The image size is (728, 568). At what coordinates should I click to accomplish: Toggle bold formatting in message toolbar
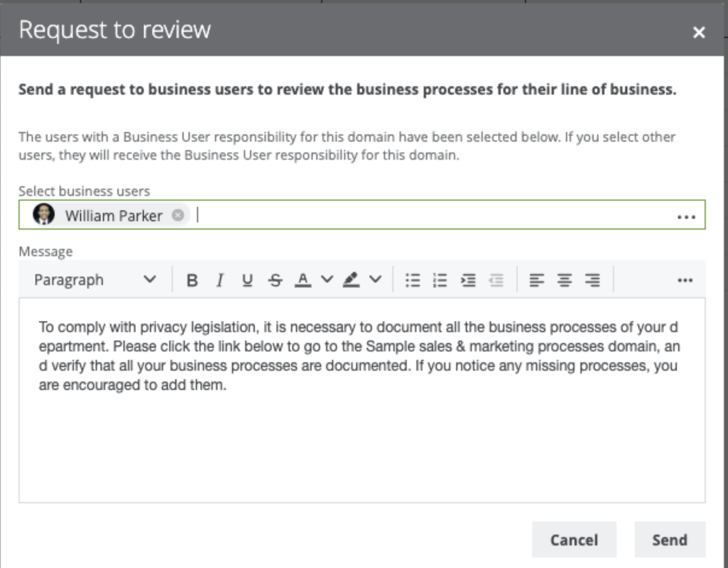point(192,280)
